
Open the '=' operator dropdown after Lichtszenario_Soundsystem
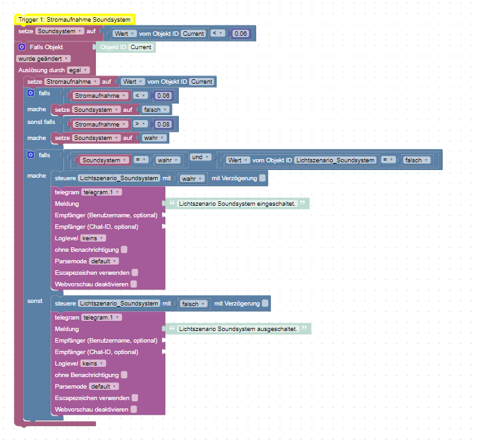pos(388,160)
